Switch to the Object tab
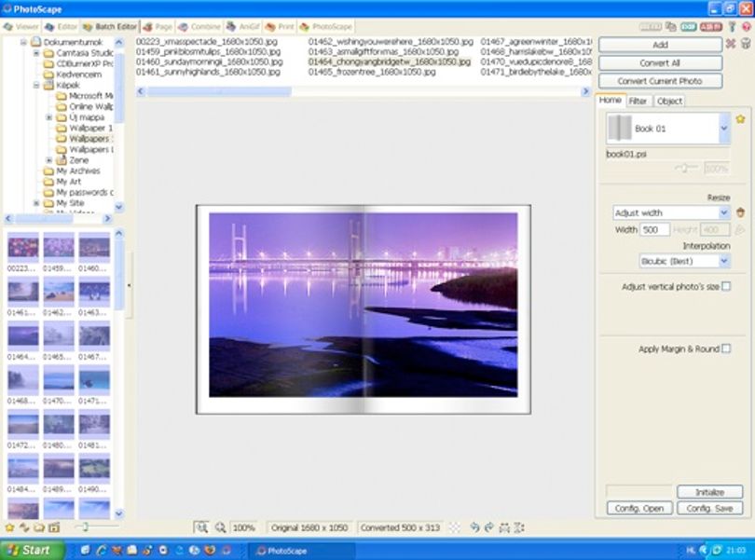 click(669, 101)
